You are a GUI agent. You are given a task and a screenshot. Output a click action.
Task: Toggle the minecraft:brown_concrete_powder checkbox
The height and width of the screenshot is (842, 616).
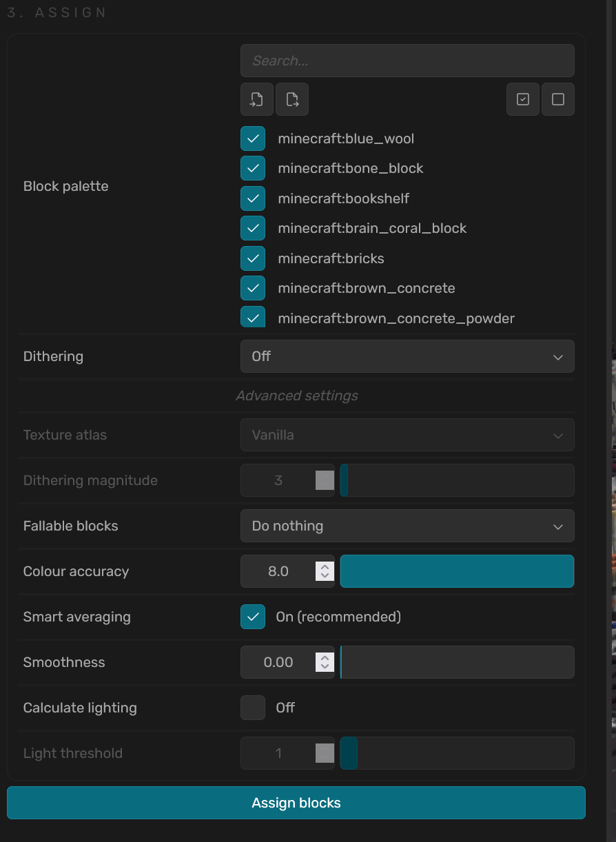click(253, 318)
